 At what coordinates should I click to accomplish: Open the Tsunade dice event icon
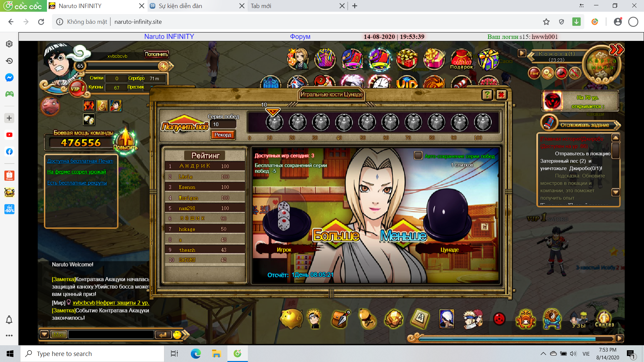coord(298,59)
